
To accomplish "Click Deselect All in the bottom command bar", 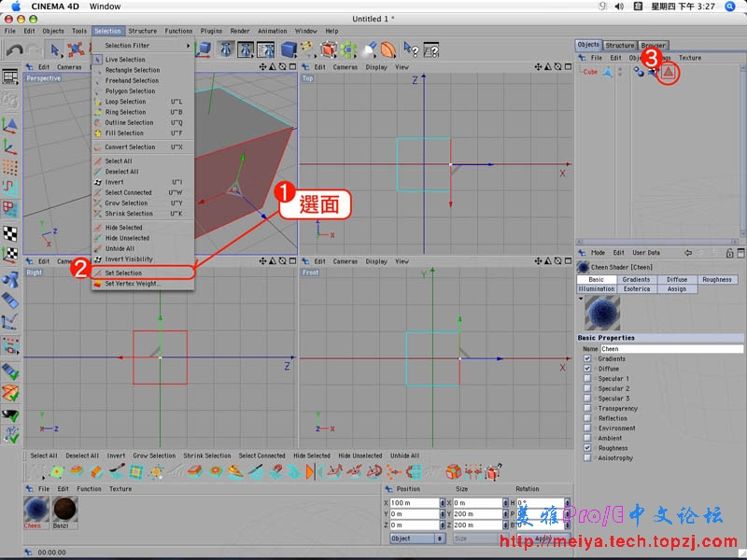I will (82, 455).
